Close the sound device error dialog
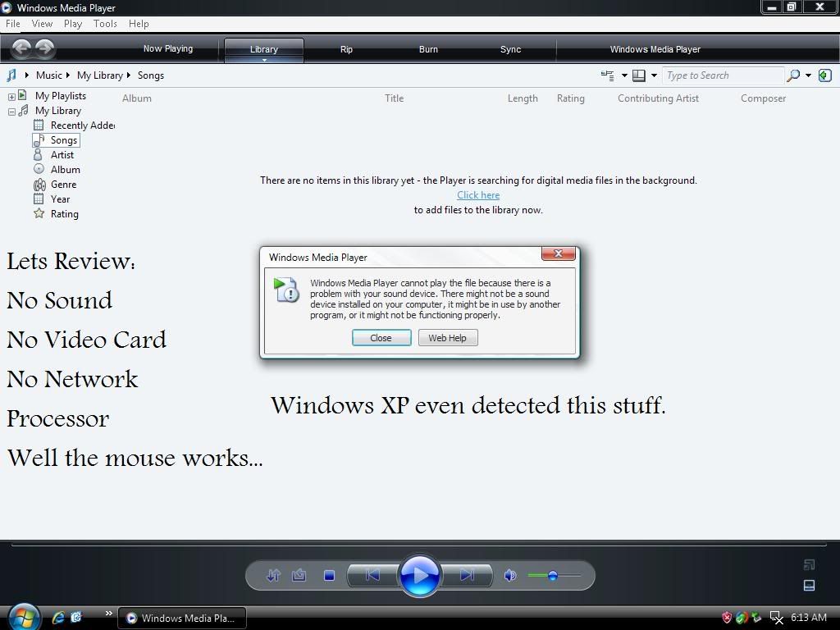This screenshot has width=840, height=630. [381, 337]
